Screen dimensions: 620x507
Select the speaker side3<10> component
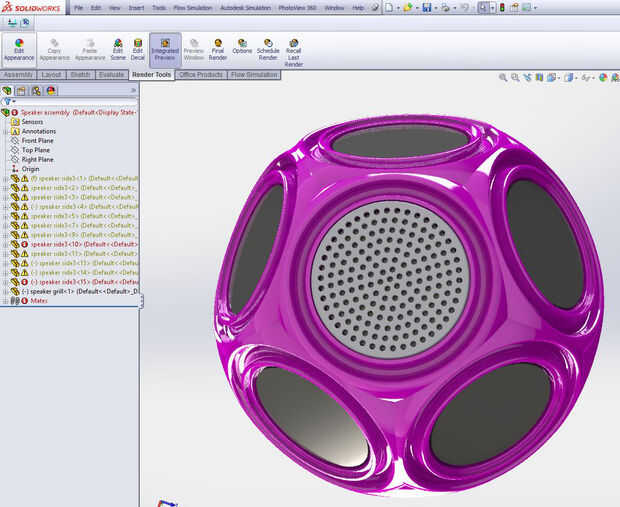click(x=74, y=244)
